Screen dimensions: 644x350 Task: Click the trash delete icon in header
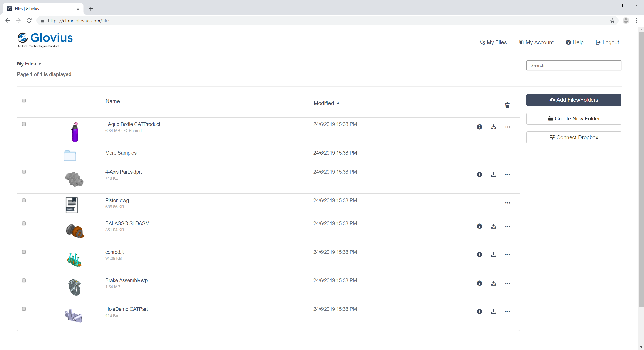click(507, 105)
